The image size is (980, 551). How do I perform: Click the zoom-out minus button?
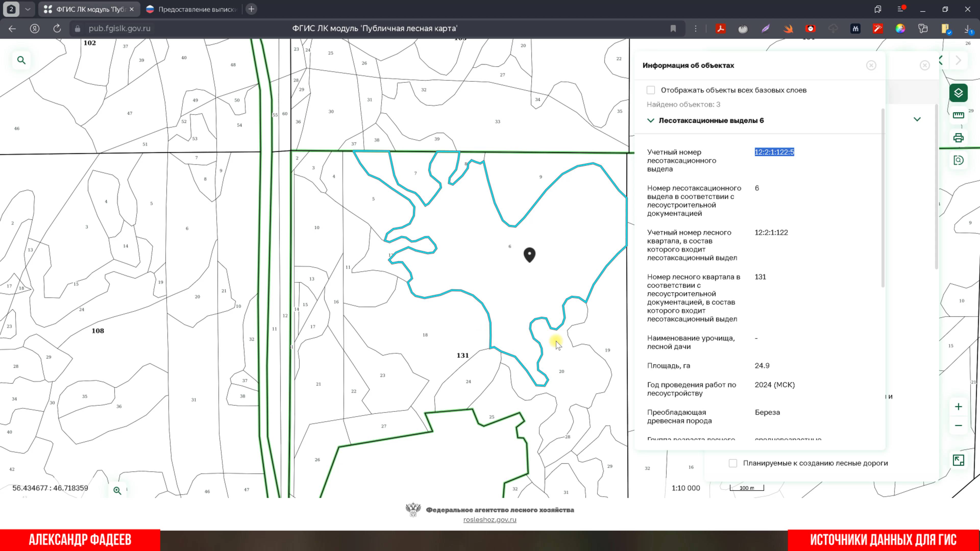[958, 425]
